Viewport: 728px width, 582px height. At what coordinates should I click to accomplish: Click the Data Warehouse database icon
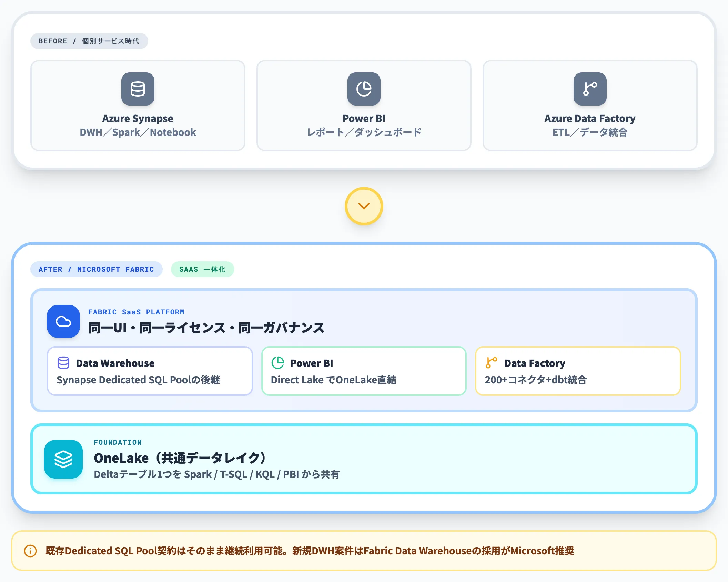pyautogui.click(x=63, y=363)
